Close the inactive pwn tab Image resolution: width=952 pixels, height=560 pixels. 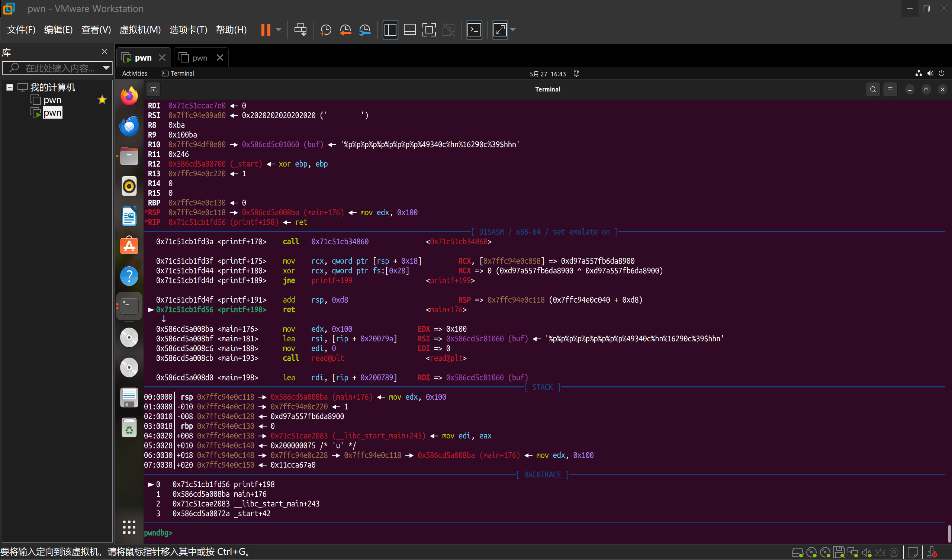pos(220,57)
